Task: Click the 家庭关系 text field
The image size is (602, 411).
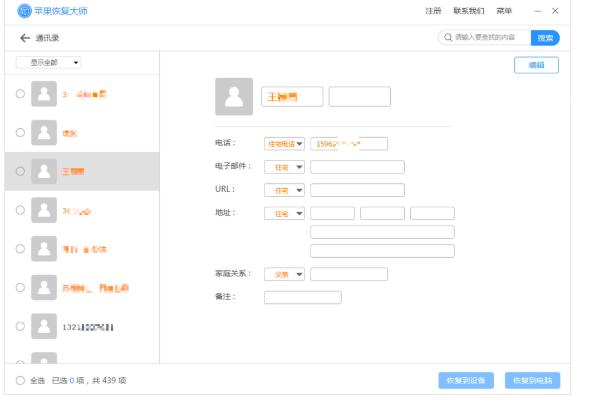Action: (349, 274)
